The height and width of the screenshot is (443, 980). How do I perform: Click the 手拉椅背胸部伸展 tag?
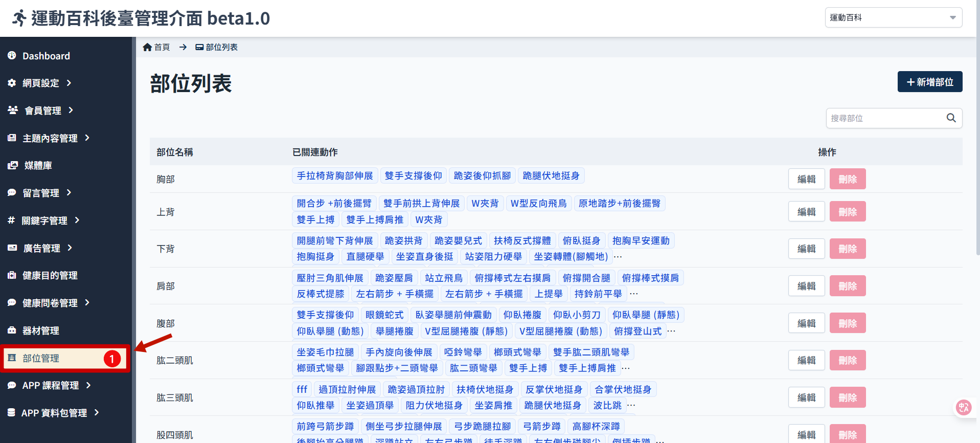[x=335, y=175]
